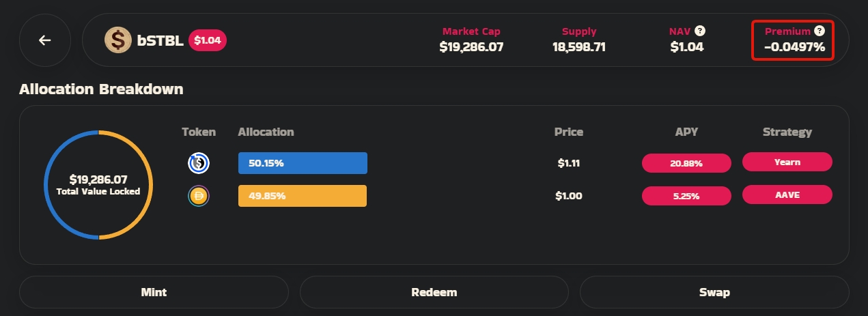Viewport: 868px width, 316px height.
Task: Click the Premium question mark help icon
Action: point(820,31)
